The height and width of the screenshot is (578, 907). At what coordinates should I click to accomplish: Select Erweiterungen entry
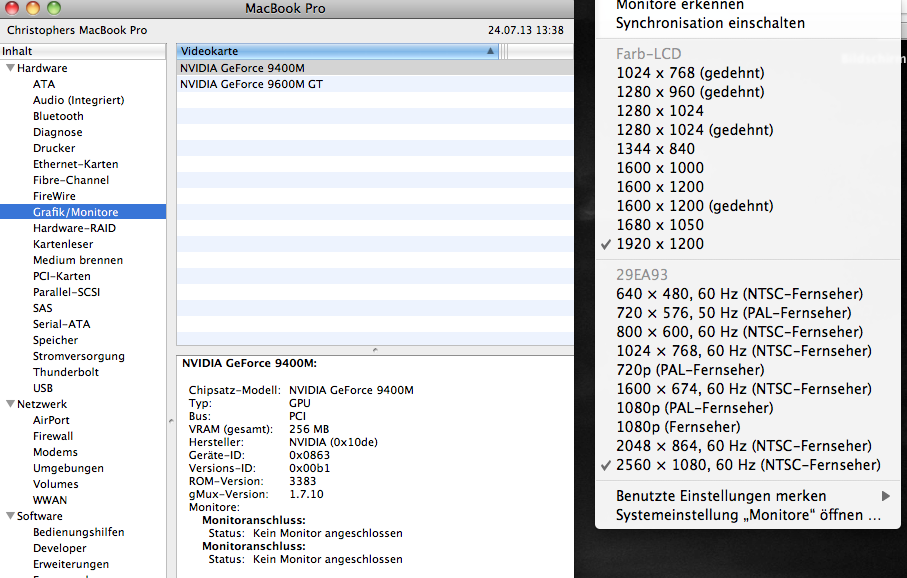[x=71, y=564]
